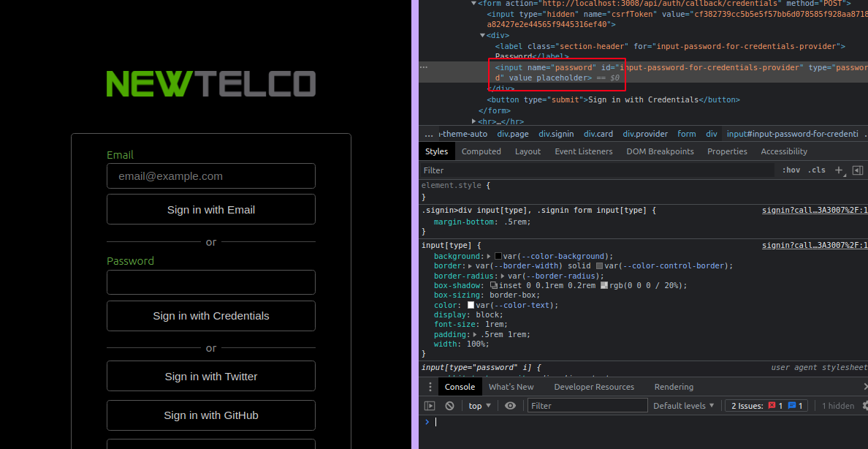Open box-shadow rgb color swatch

604,285
